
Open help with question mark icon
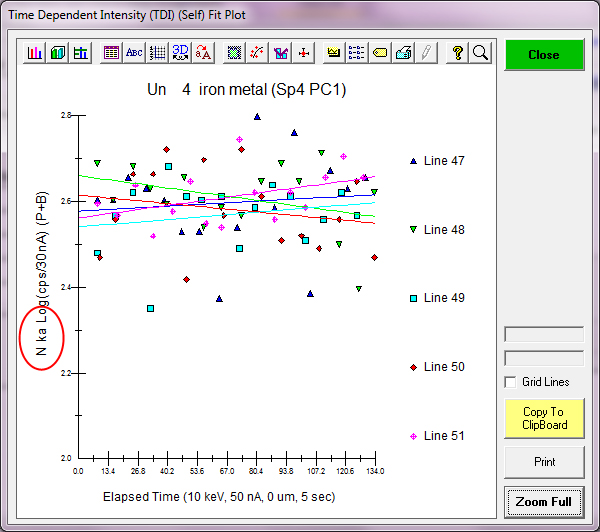[x=457, y=53]
